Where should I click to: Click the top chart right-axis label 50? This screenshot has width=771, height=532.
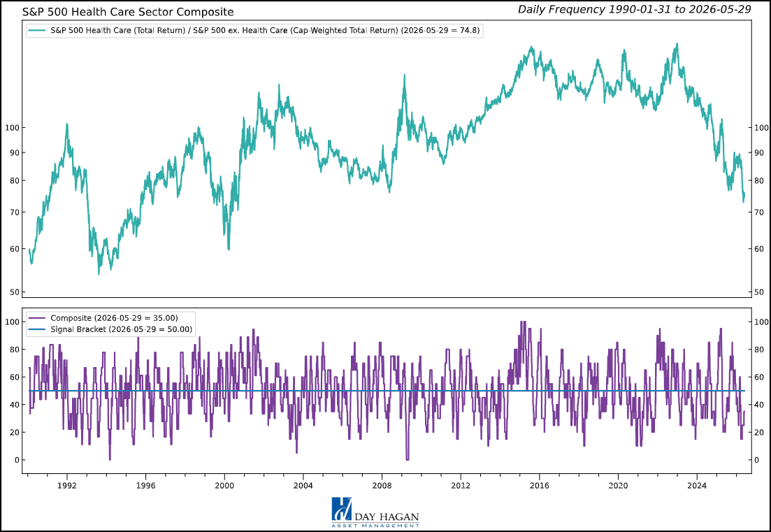(x=759, y=292)
